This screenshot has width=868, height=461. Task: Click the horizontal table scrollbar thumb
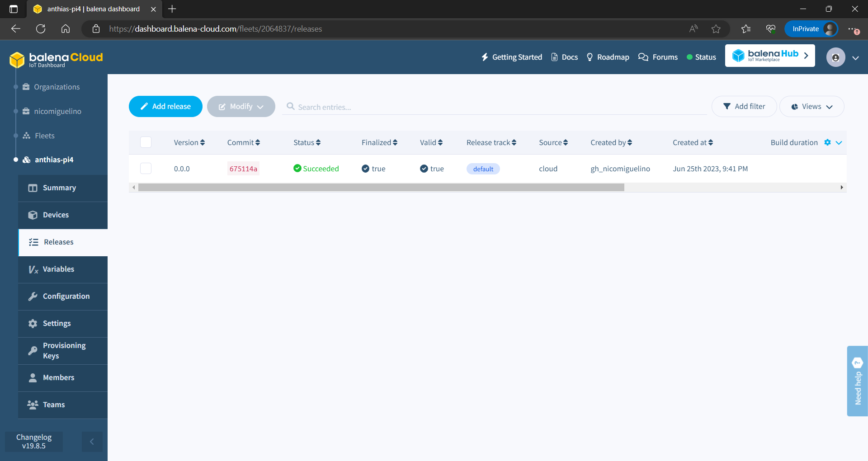pos(381,188)
